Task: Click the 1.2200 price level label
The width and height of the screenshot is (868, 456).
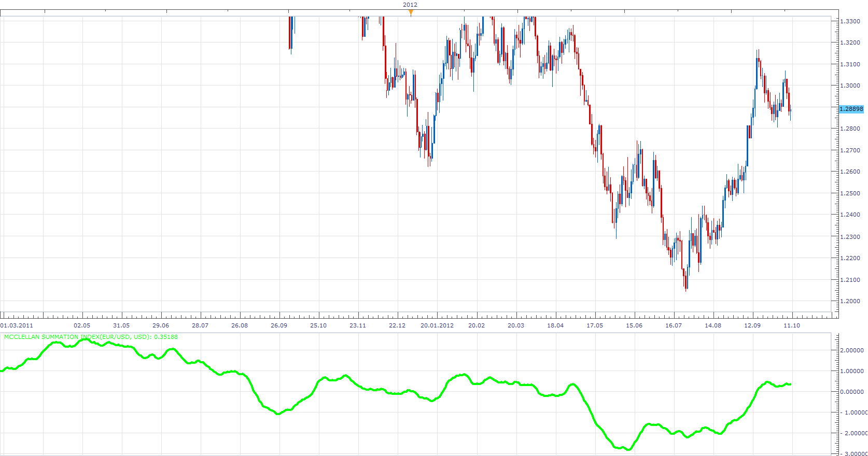Action: [x=850, y=258]
